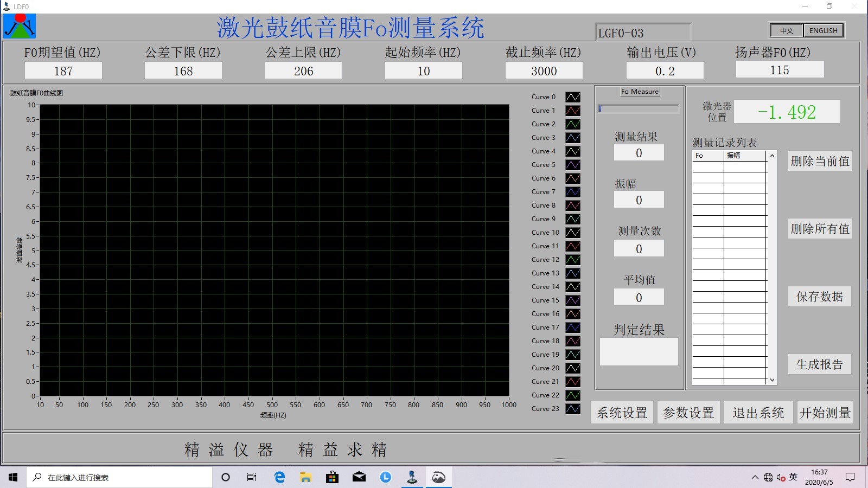868x488 pixels.
Task: Click the Curve 16 legend plot icon
Action: point(573,314)
